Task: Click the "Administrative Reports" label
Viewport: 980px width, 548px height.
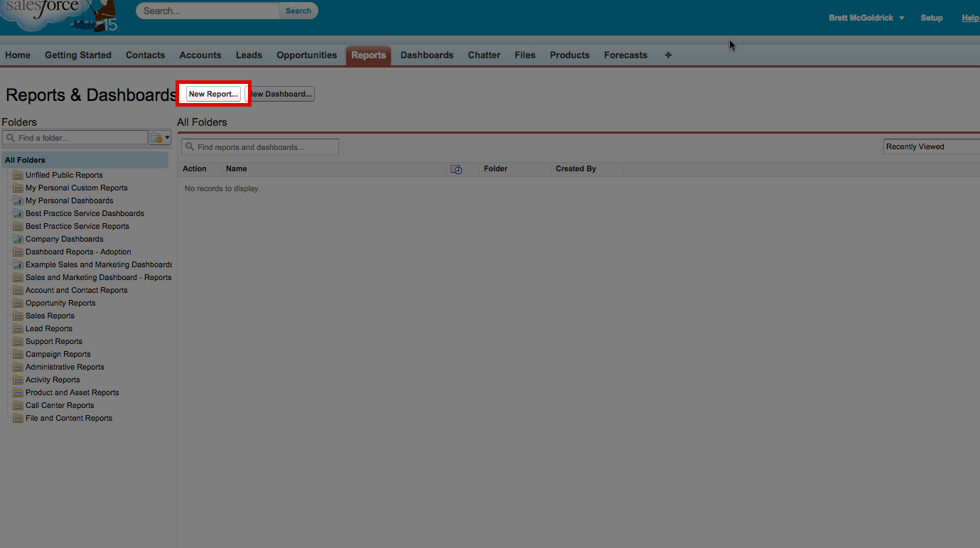Action: [x=65, y=367]
